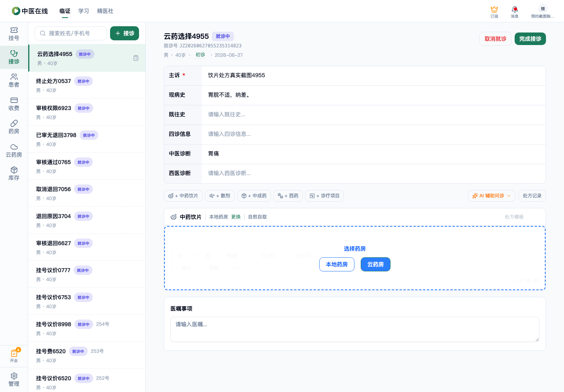Viewport: 564px width, 392px height.
Task: Click 取消就诊 button
Action: pos(495,39)
